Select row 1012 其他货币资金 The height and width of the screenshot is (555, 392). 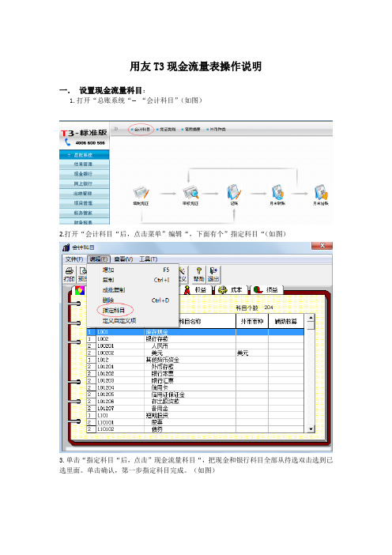coord(195,360)
